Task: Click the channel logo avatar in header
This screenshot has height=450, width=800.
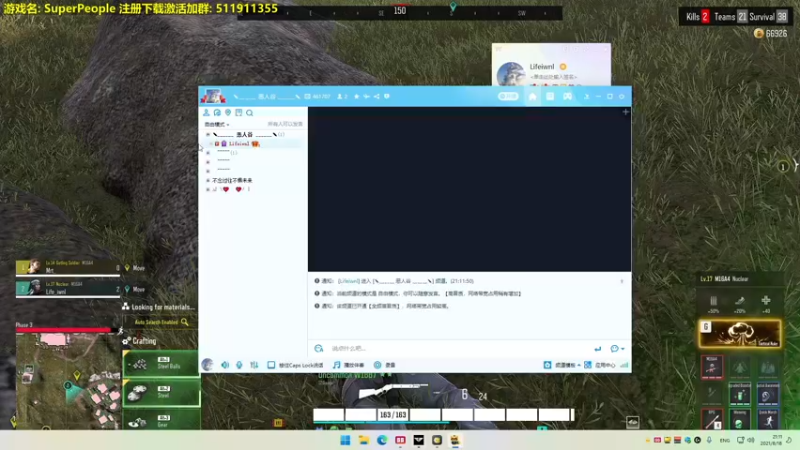Action: (213, 96)
